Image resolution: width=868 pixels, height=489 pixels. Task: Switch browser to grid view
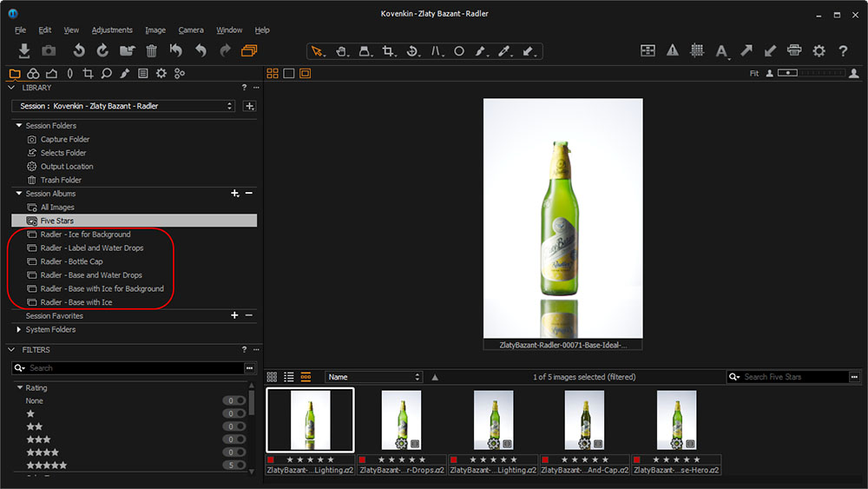point(272,377)
